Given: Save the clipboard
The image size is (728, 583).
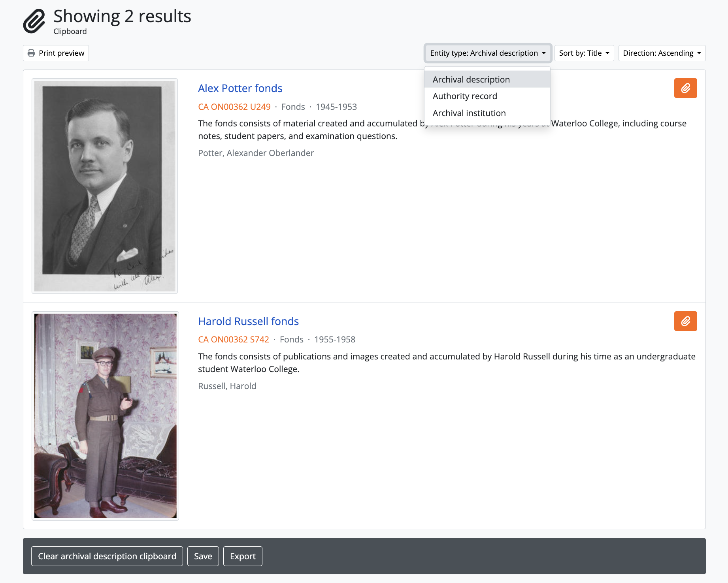Looking at the screenshot, I should (203, 556).
